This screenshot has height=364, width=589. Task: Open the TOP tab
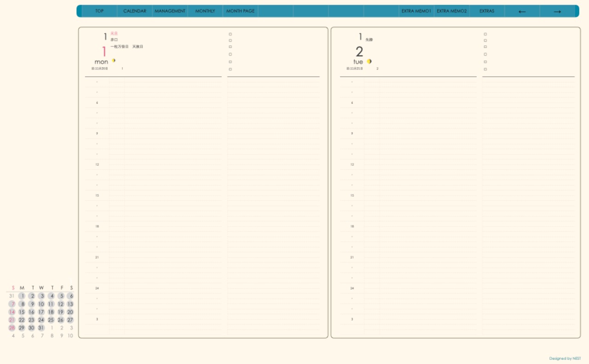pyautogui.click(x=99, y=11)
